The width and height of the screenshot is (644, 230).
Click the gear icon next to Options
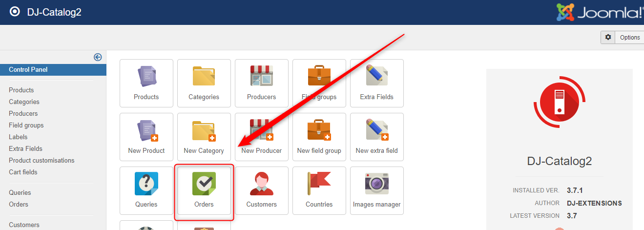pos(608,37)
